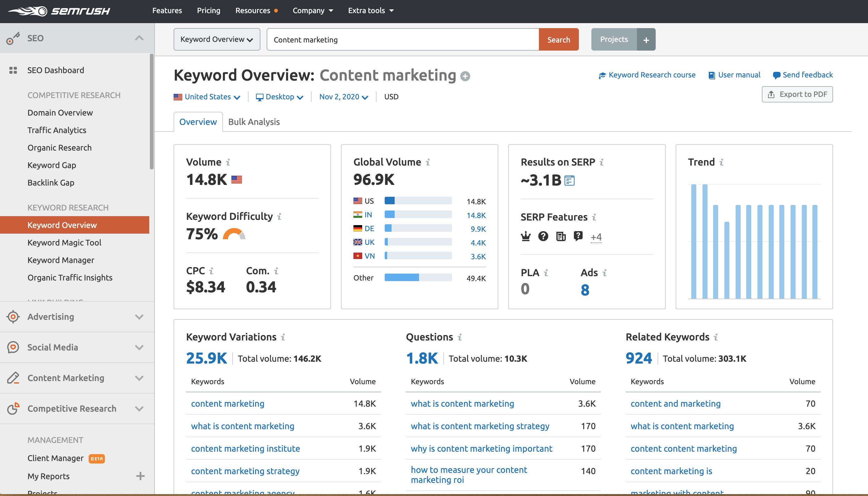868x496 pixels.
Task: Open the Pricing menu item
Action: 208,11
